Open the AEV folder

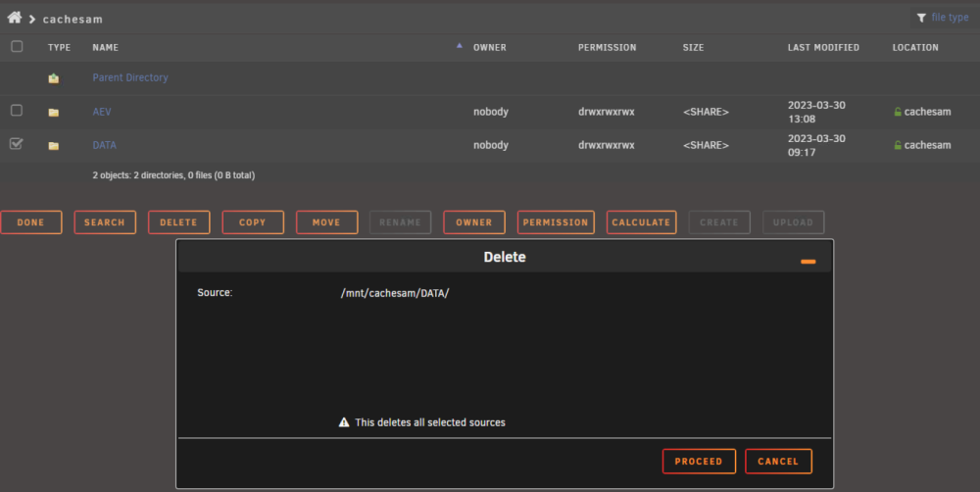click(x=102, y=112)
